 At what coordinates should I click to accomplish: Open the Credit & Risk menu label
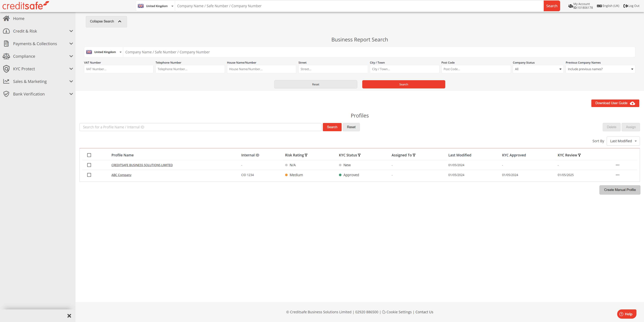tap(25, 31)
